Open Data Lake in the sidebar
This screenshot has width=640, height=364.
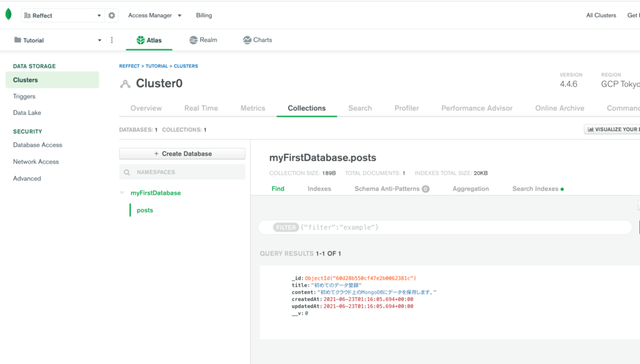[x=27, y=113]
